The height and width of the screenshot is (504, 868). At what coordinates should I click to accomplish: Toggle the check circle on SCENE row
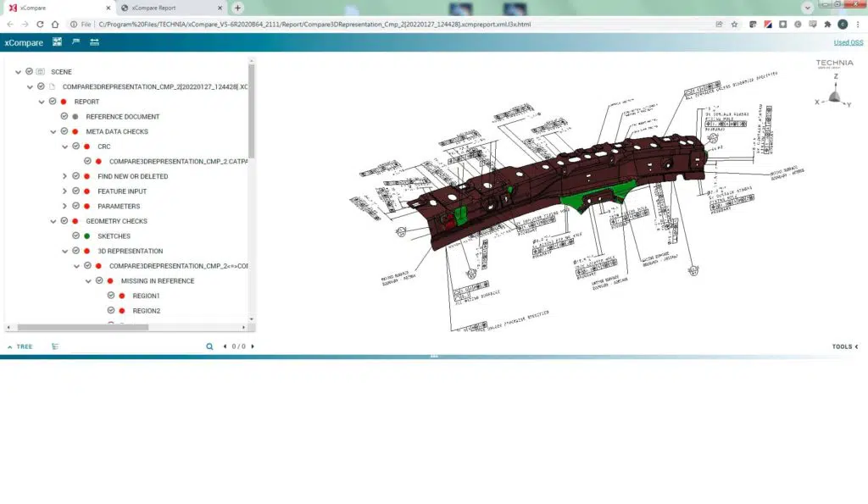pos(30,71)
